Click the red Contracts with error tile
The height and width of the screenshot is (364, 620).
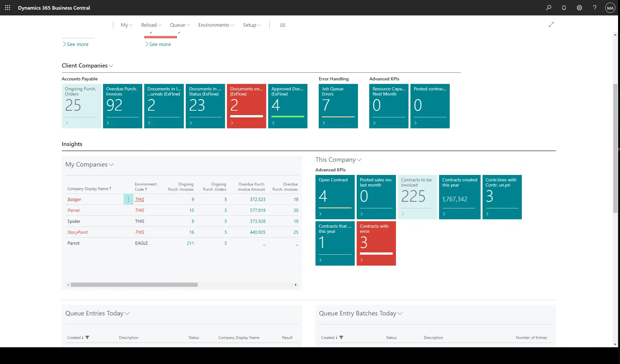pyautogui.click(x=376, y=243)
